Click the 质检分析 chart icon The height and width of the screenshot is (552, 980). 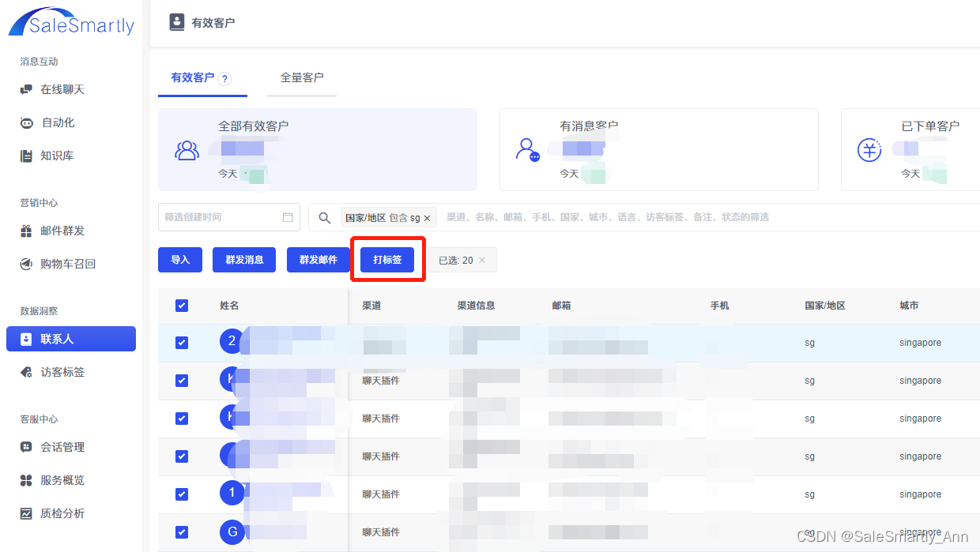coord(26,513)
